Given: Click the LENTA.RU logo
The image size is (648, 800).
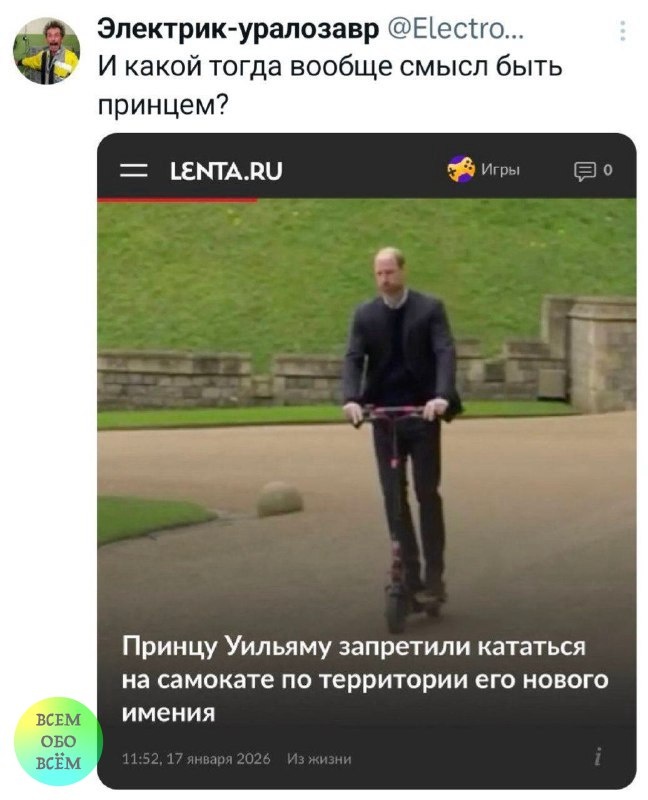Looking at the screenshot, I should [226, 171].
